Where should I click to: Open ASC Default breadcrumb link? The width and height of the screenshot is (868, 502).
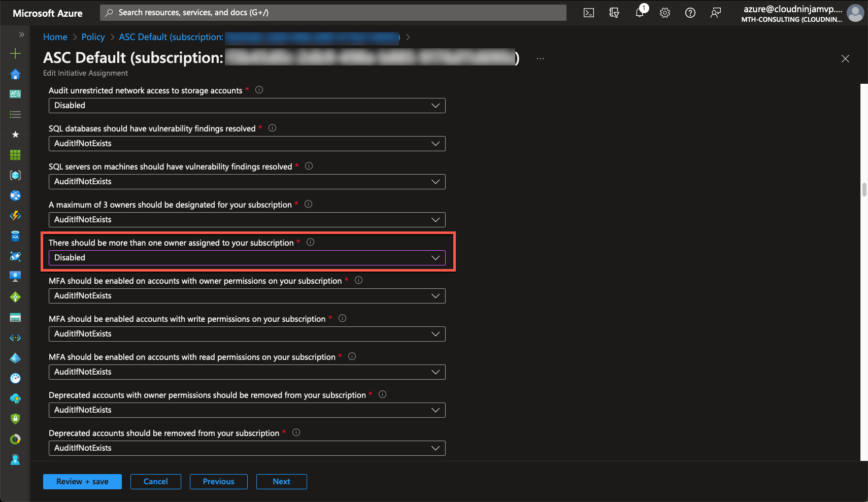pyautogui.click(x=259, y=37)
